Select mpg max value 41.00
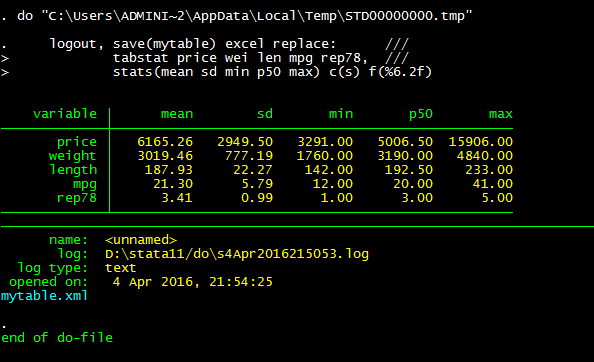 pyautogui.click(x=493, y=184)
